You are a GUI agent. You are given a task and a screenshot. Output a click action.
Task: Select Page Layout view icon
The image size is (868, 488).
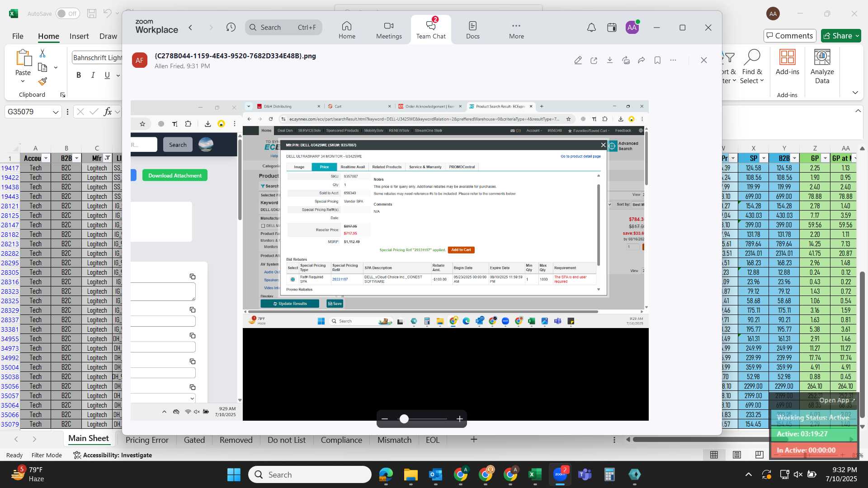coord(736,455)
